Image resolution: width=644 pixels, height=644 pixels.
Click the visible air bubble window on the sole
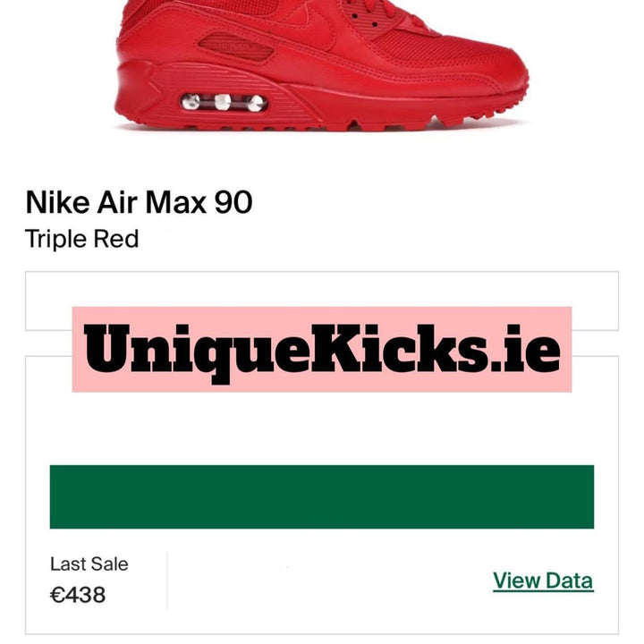(224, 102)
